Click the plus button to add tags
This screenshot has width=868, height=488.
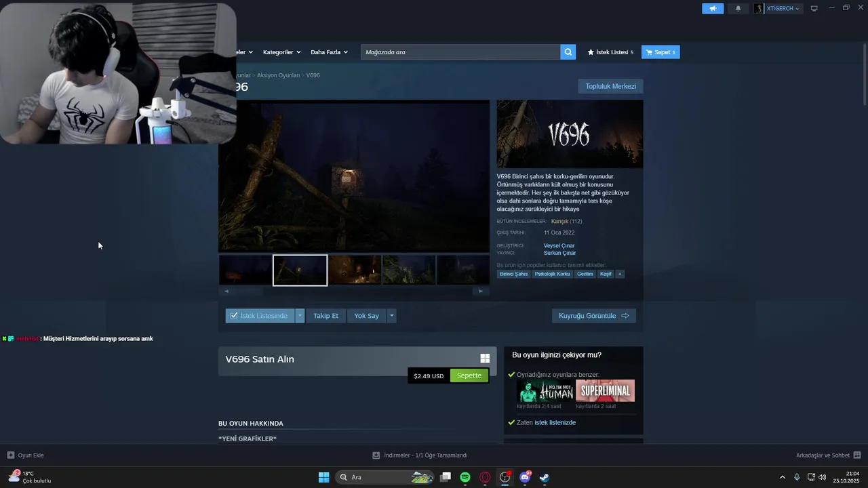click(620, 274)
